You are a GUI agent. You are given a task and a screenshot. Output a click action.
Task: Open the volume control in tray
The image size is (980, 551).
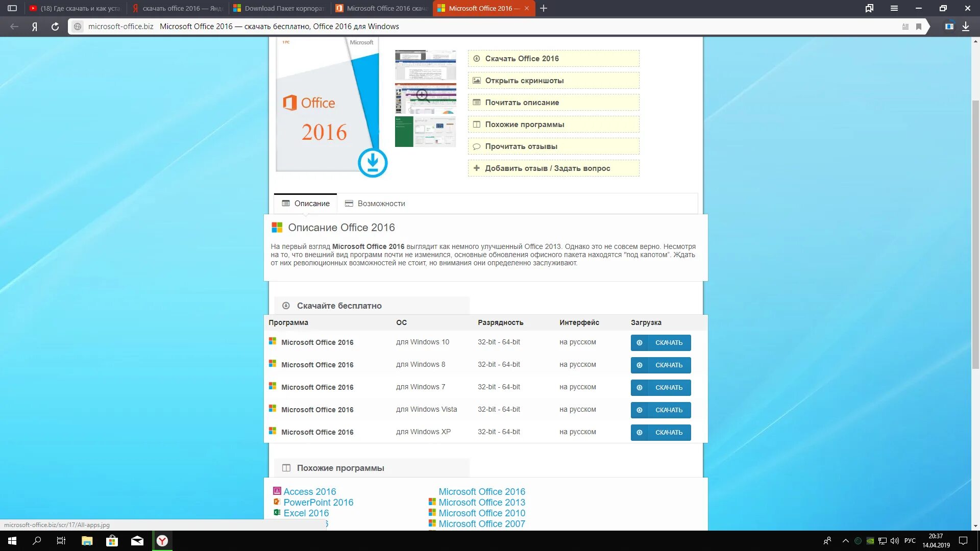point(895,541)
